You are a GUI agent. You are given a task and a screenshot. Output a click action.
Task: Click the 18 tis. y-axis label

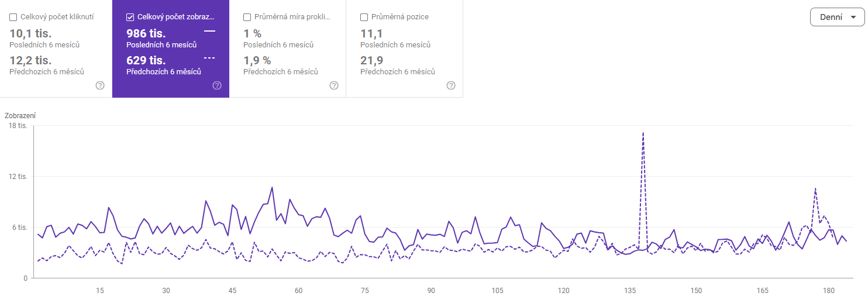click(18, 126)
